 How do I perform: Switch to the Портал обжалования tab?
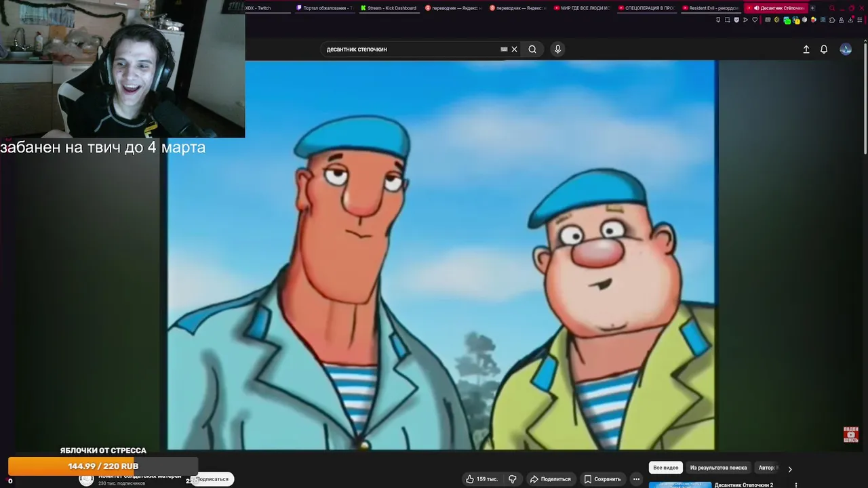(325, 8)
